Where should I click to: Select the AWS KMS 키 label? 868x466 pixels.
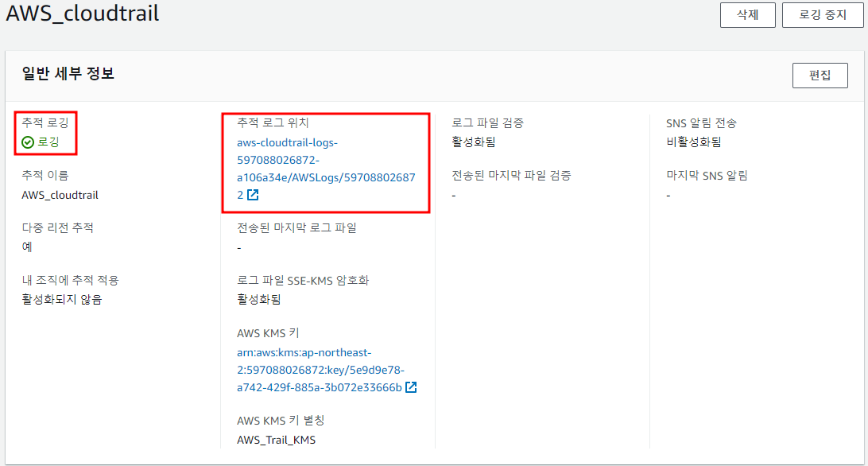click(x=268, y=333)
